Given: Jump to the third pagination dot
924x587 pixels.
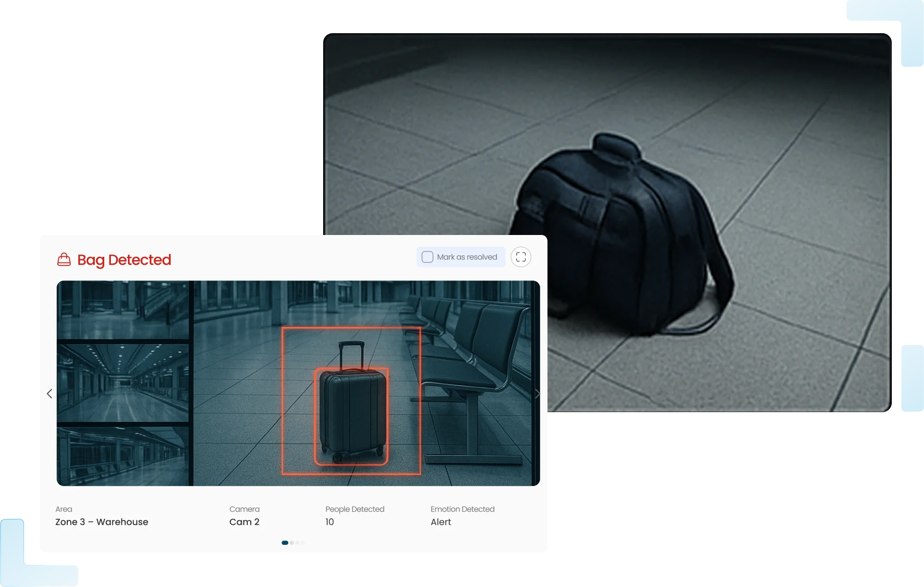Looking at the screenshot, I should 298,542.
